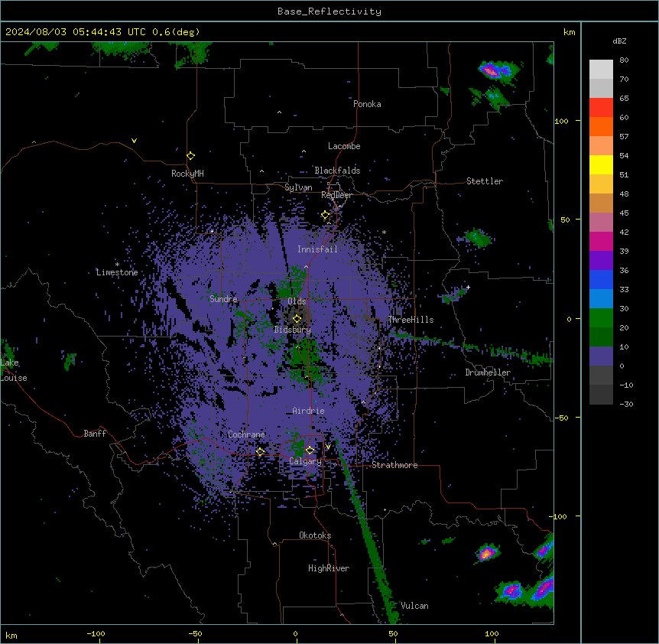This screenshot has height=644, width=659.
Task: Click the HighRiver city label
Action: point(329,568)
